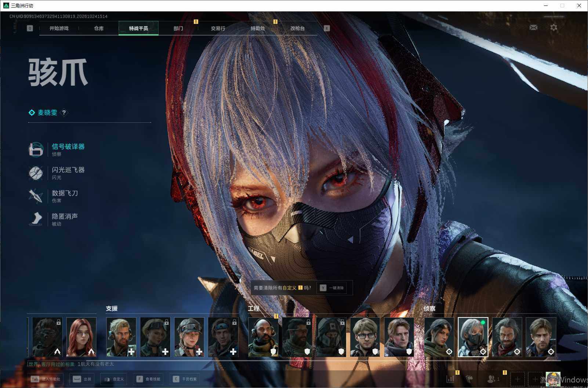Open the mail inbox icon
The height and width of the screenshot is (388, 588).
coord(533,28)
